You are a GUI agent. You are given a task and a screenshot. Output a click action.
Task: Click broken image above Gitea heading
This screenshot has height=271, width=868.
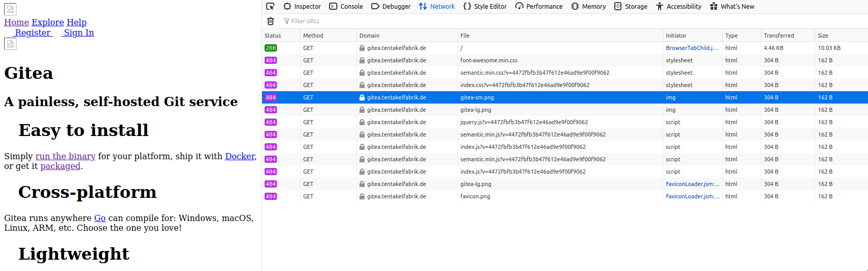[x=10, y=44]
